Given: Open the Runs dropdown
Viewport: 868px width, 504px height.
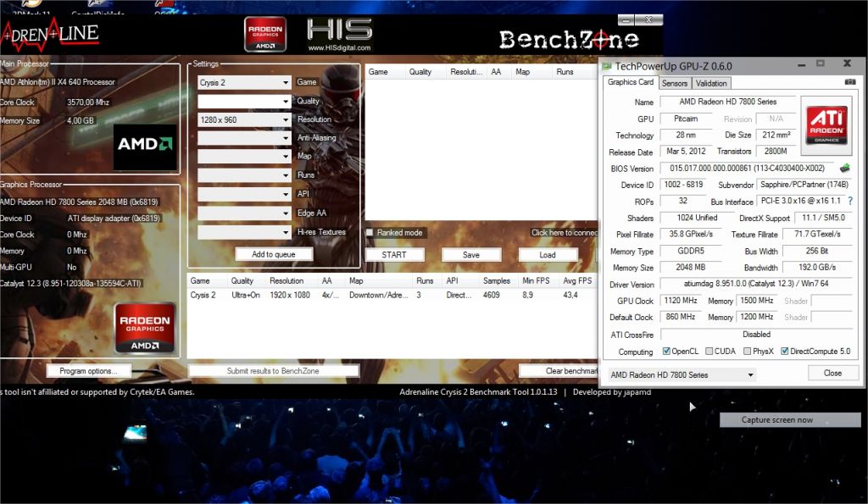Looking at the screenshot, I should click(244, 175).
